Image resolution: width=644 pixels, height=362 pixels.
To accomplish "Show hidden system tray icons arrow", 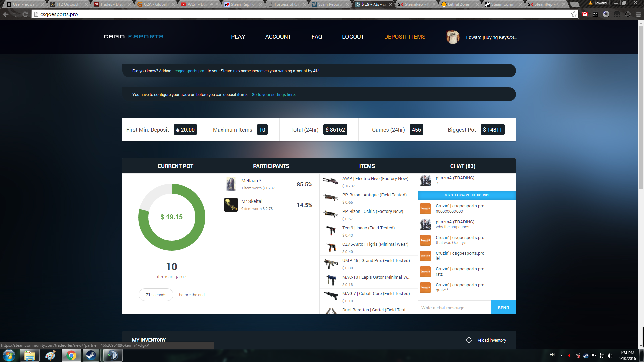I will (561, 356).
